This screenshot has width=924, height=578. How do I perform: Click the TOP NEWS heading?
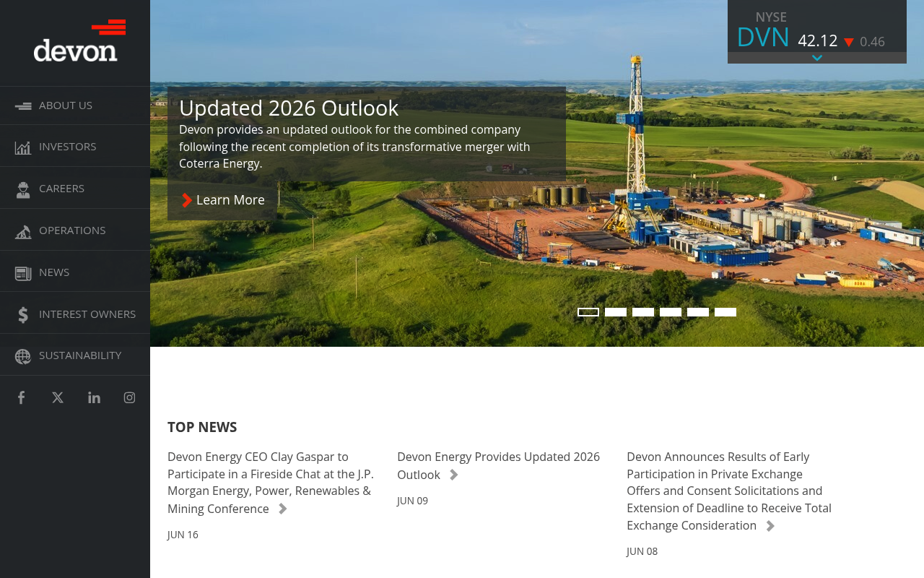coord(202,427)
